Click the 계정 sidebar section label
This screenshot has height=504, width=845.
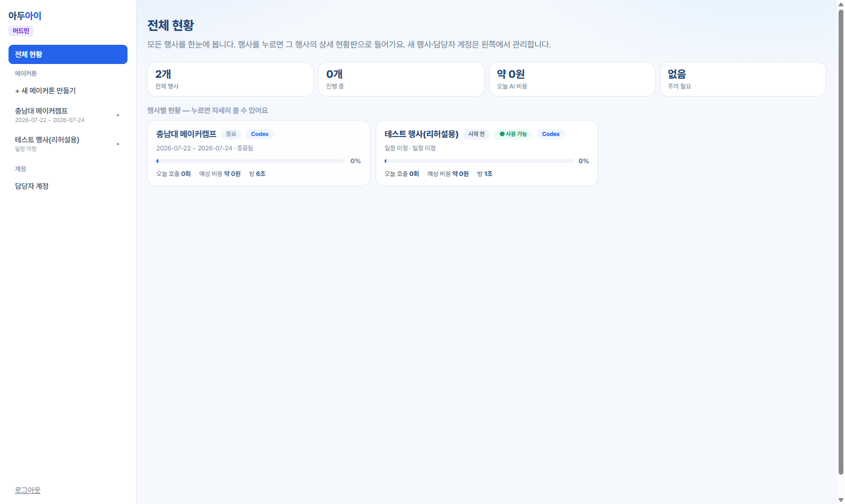click(x=20, y=169)
